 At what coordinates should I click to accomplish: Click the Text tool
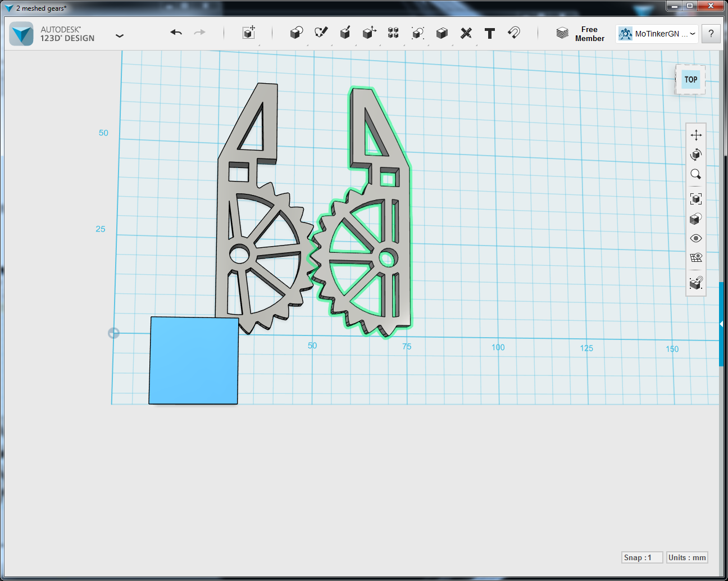pyautogui.click(x=489, y=33)
